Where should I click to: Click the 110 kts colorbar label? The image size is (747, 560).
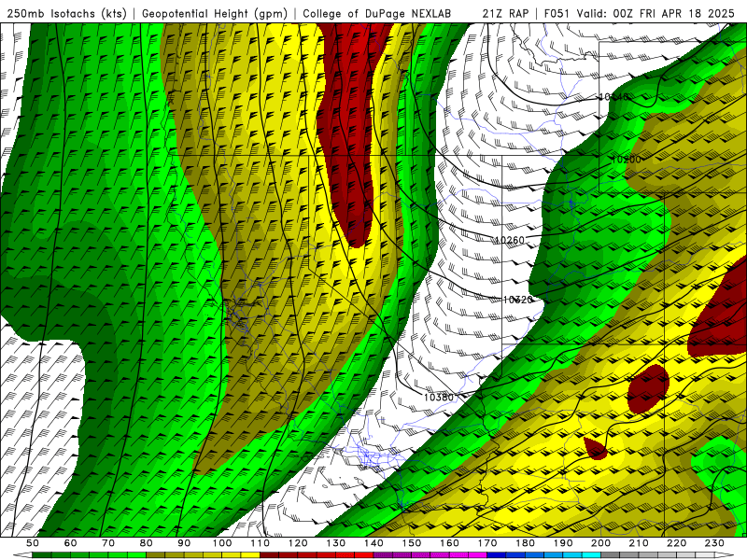point(261,543)
